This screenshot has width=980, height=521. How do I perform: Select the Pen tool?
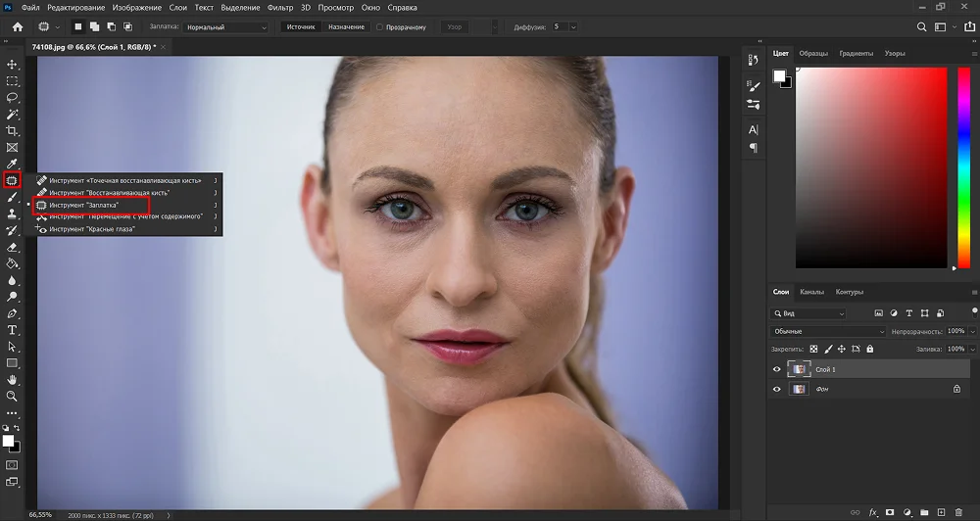(12, 313)
